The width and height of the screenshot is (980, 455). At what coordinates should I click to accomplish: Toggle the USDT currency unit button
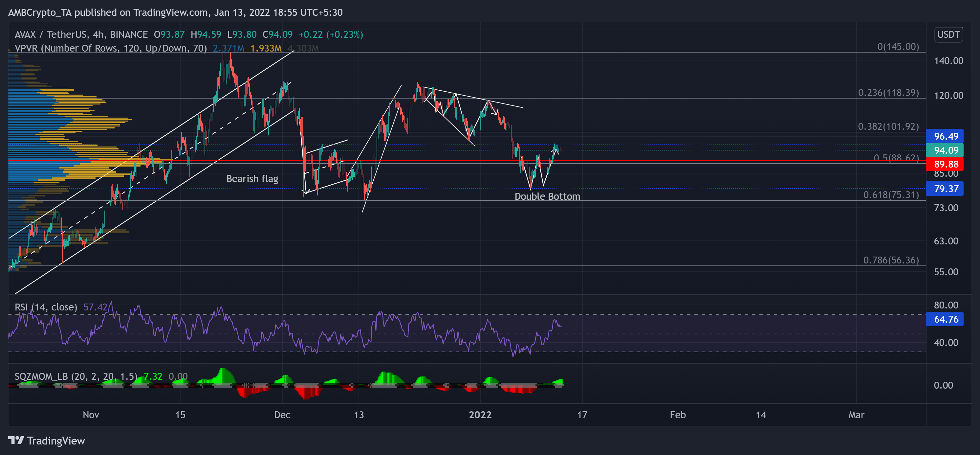948,34
